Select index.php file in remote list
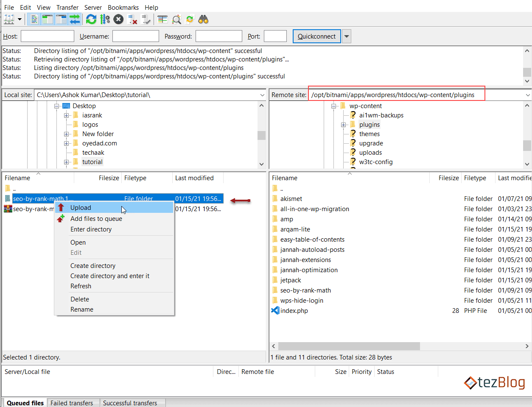532x407 pixels. point(294,311)
